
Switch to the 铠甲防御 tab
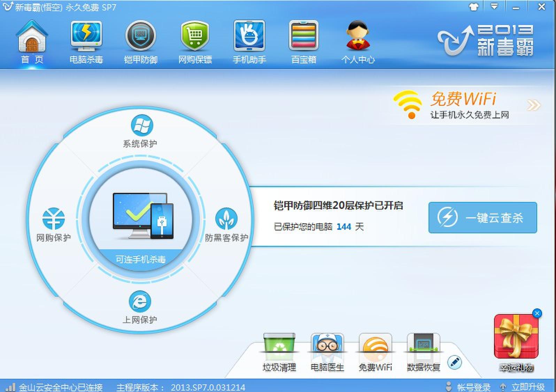coord(140,42)
